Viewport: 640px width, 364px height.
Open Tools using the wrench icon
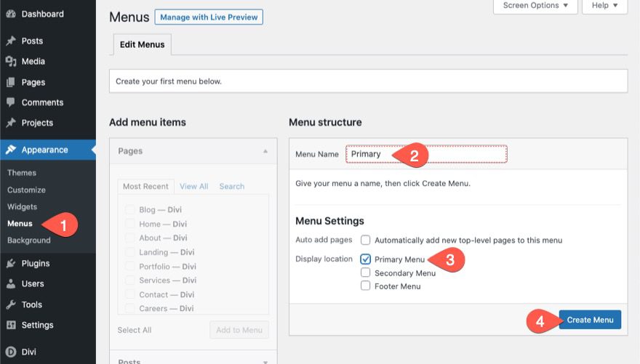pyautogui.click(x=11, y=304)
